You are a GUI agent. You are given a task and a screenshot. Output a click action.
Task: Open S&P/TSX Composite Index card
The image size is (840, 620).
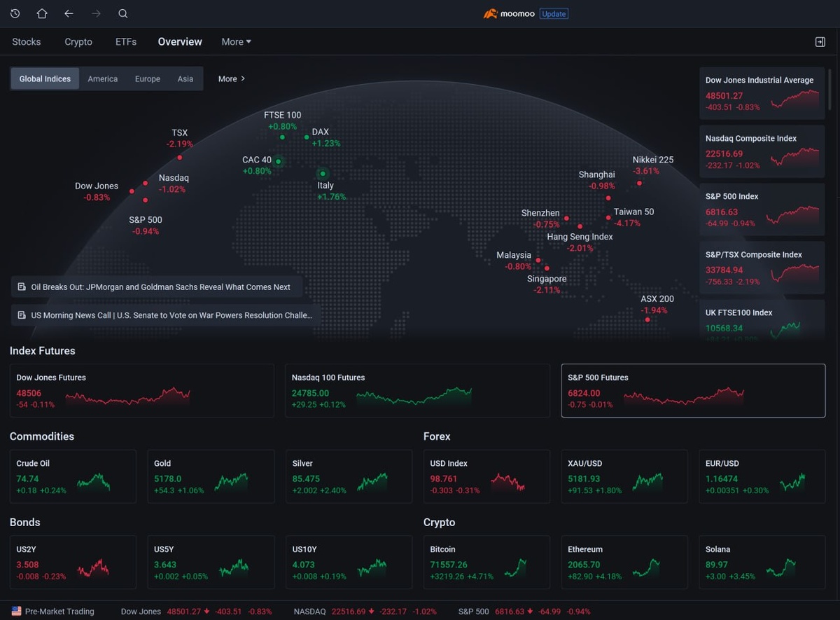tap(762, 268)
